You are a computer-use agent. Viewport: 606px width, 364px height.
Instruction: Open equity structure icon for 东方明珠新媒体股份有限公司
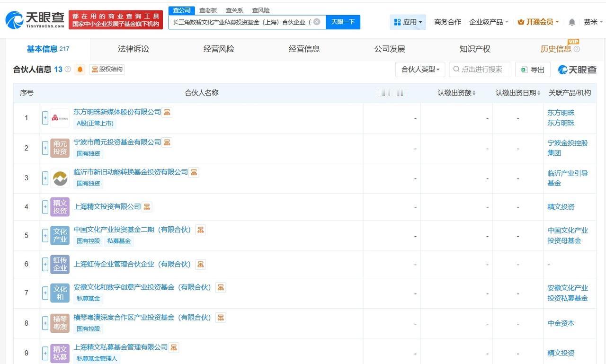coord(167,112)
